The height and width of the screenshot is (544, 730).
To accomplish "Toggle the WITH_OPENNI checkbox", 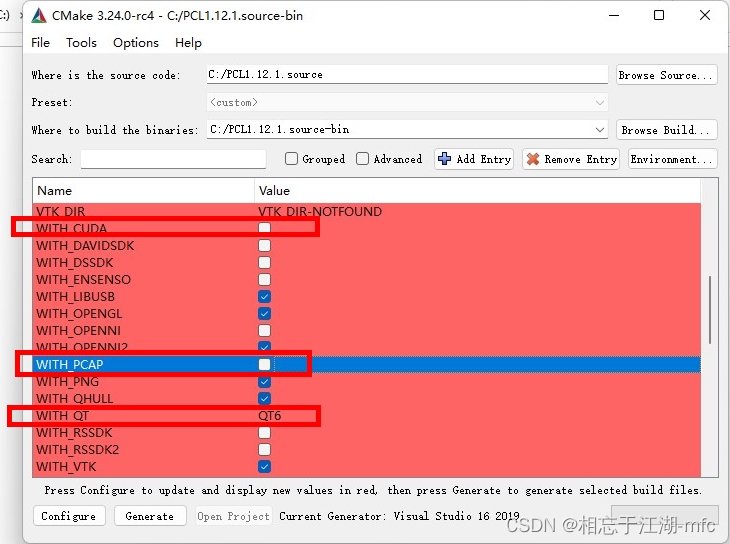I will tap(264, 331).
